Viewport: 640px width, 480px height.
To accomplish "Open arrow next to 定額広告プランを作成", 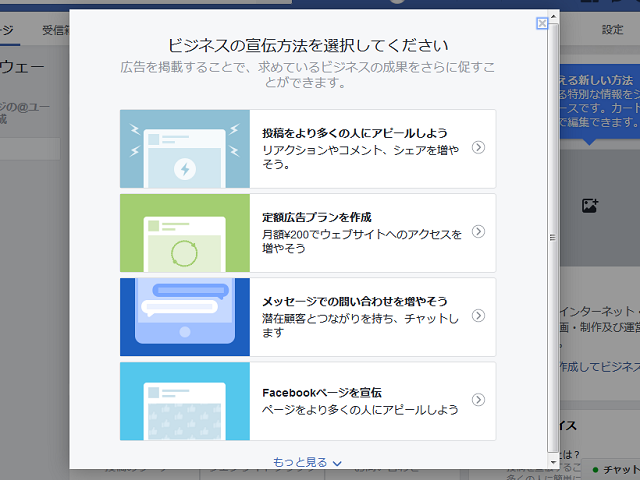I will (478, 231).
